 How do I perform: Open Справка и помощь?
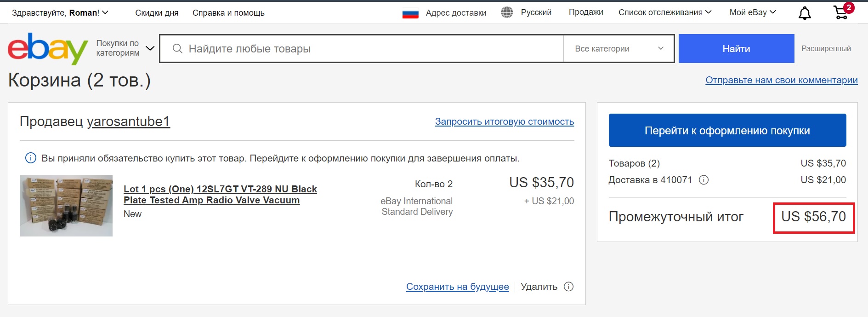tap(228, 13)
